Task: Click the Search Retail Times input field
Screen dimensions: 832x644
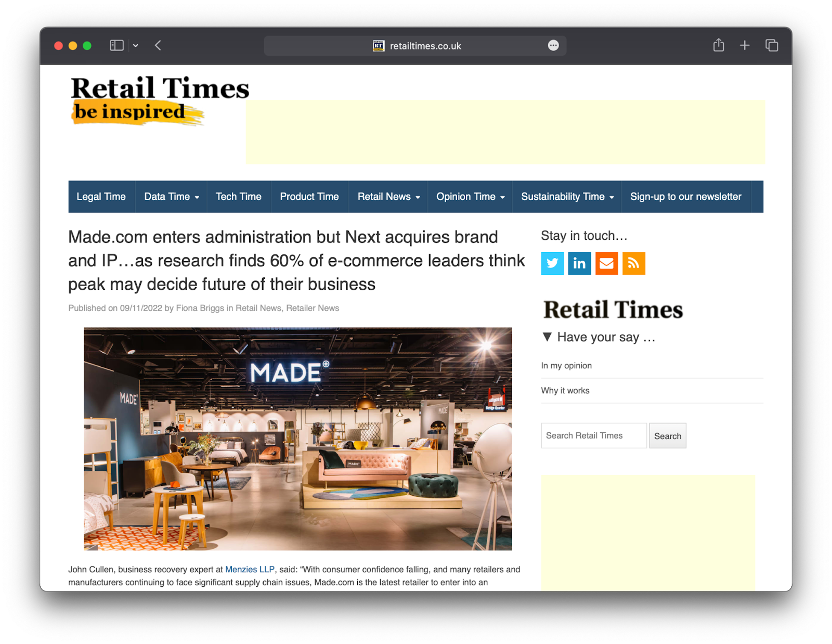Action: pyautogui.click(x=594, y=435)
